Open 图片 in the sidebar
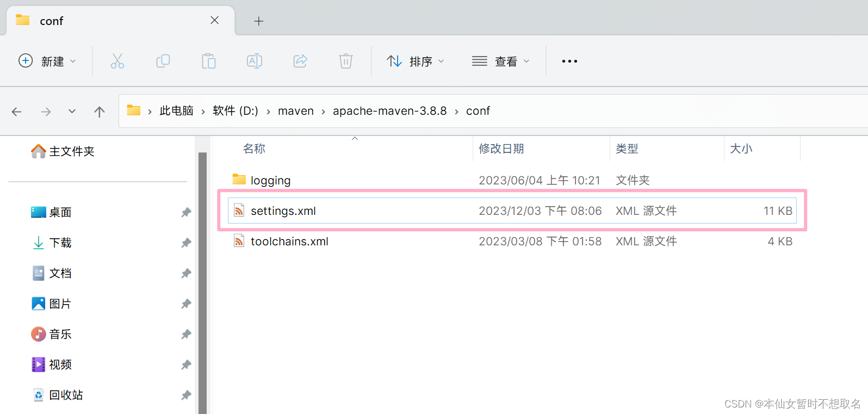Screen dimensions: 868x414 click(52, 304)
